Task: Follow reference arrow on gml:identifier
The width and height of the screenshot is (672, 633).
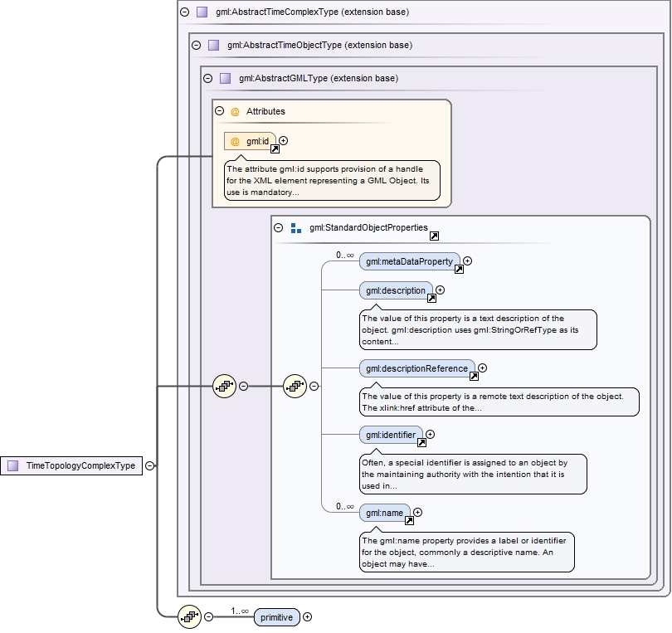Action: 421,443
